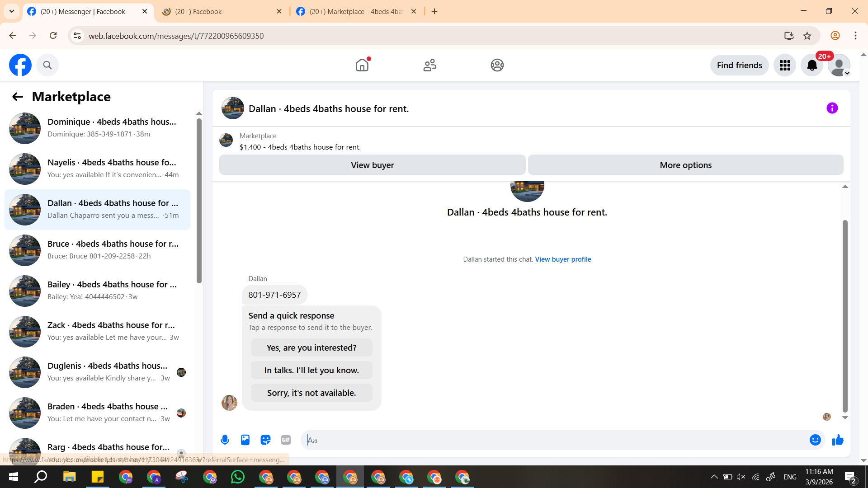Click the chat list scrollbar
Viewport: 868px width, 488px height.
(199, 201)
